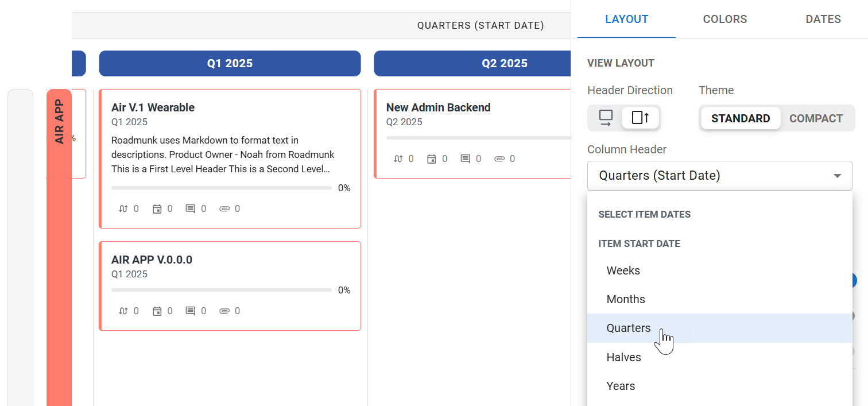Click the progress bar on Air V.1 Wearable
Viewport: 868px width, 406px height.
tap(222, 188)
